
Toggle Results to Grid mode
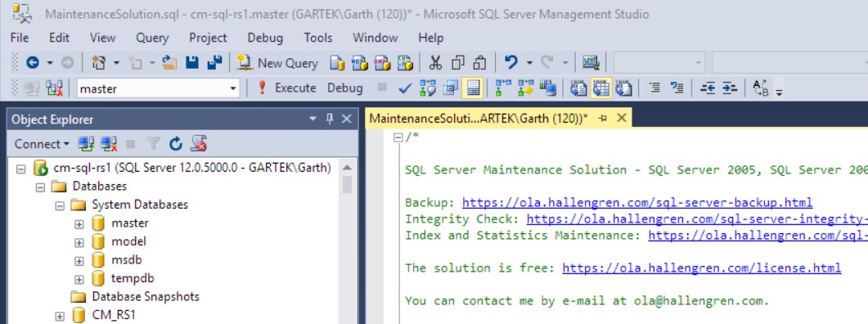click(x=601, y=88)
